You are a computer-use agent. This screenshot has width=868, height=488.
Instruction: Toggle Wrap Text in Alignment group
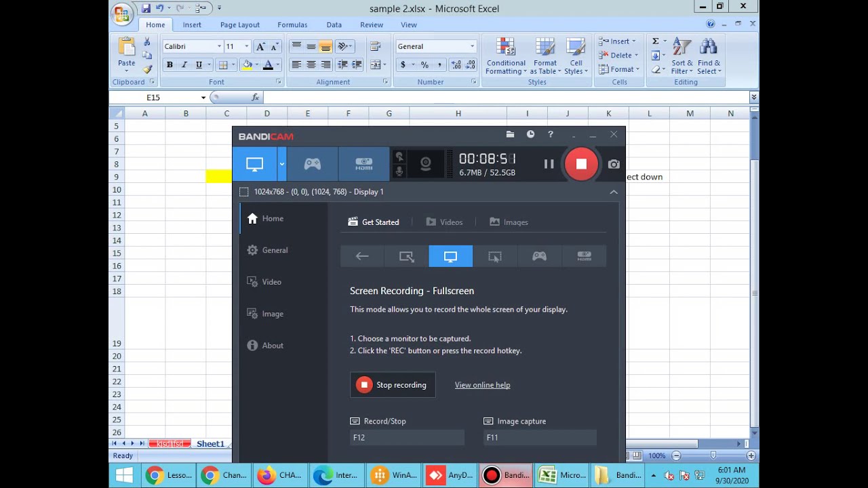(375, 46)
